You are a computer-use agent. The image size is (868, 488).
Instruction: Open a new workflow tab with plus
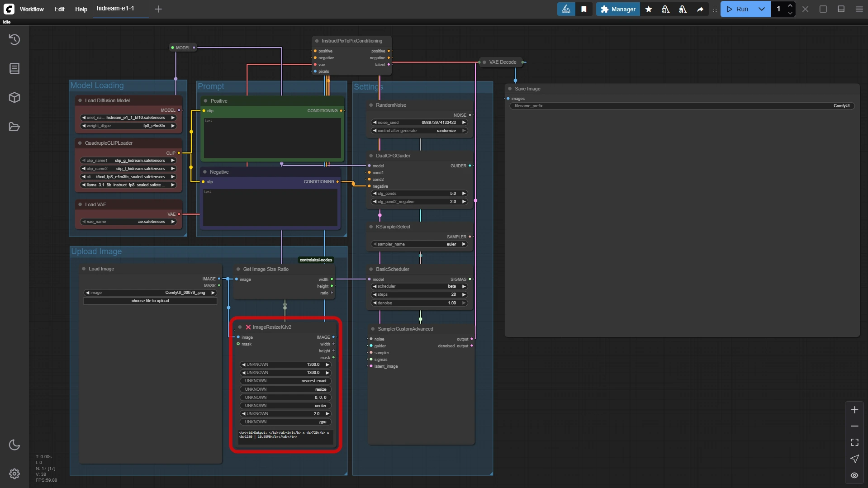[x=158, y=9]
